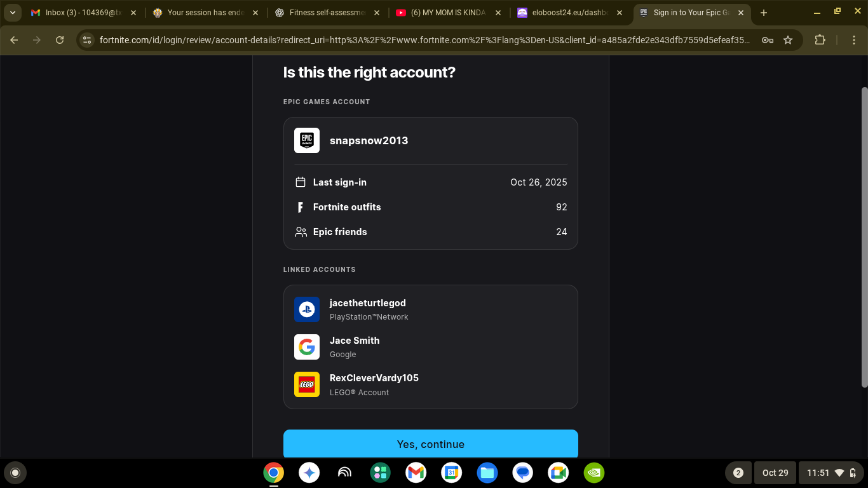Open a new browser tab
This screenshot has width=868, height=488.
coord(764,13)
